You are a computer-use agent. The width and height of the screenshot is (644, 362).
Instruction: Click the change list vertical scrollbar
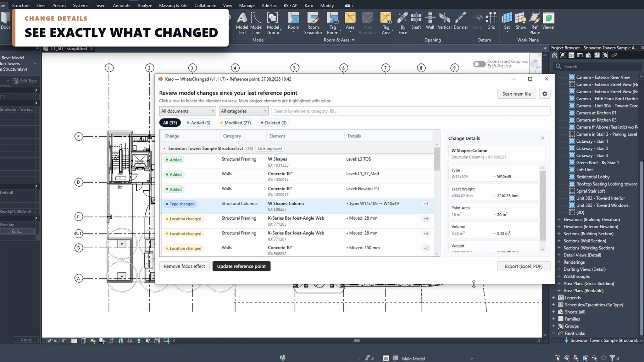[x=437, y=159]
